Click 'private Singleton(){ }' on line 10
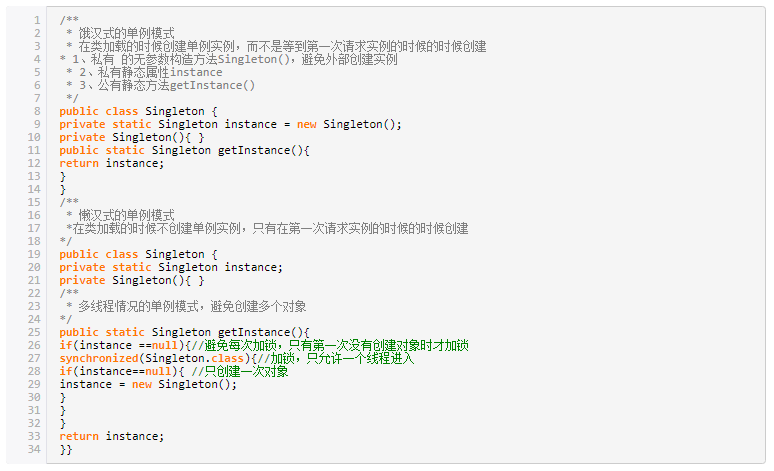This screenshot has width=774, height=471. click(132, 137)
